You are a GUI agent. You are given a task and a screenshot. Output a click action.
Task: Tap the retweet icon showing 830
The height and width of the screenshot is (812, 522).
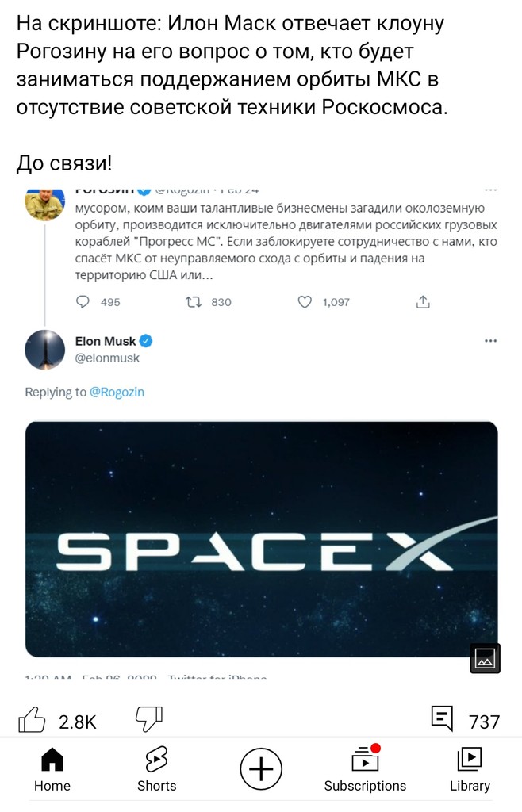click(x=185, y=301)
